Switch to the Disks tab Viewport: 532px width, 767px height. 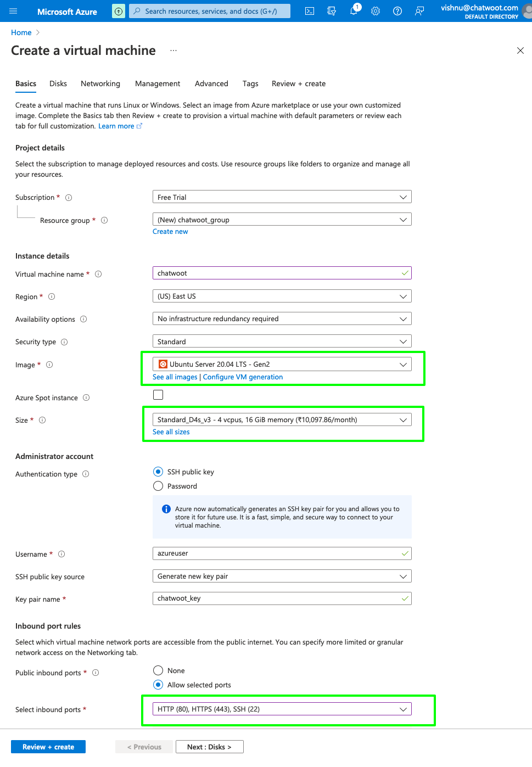(58, 83)
